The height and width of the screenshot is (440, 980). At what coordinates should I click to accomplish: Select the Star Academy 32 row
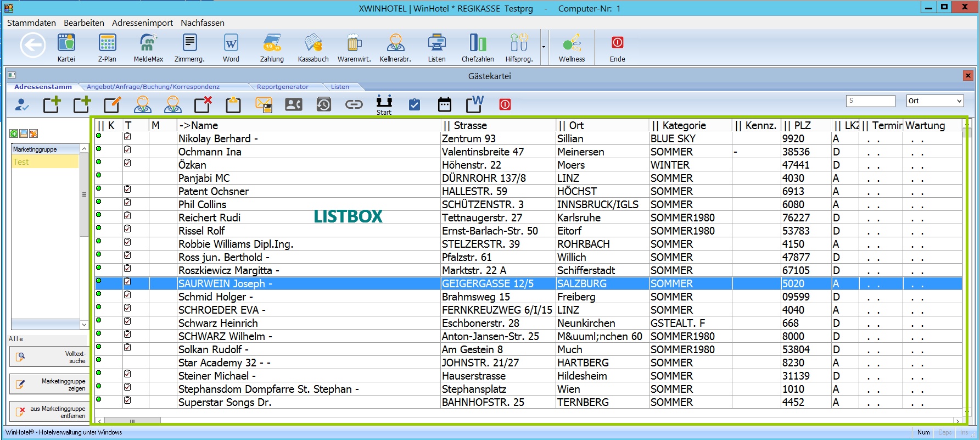[528, 363]
